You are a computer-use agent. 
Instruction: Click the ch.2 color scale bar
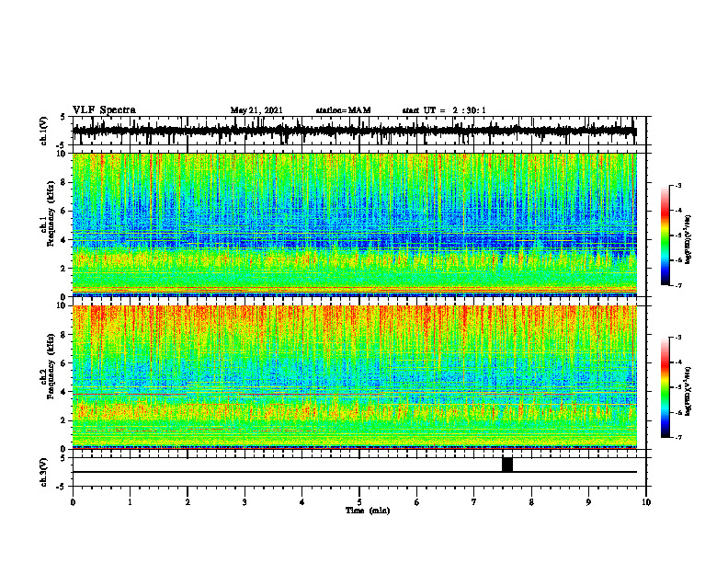coord(665,387)
